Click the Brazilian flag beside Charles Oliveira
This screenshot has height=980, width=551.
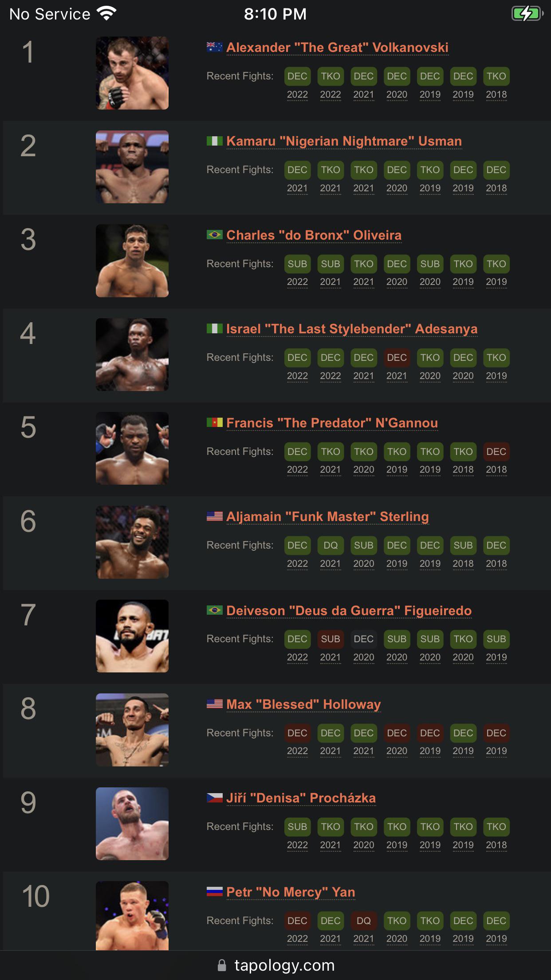click(214, 235)
